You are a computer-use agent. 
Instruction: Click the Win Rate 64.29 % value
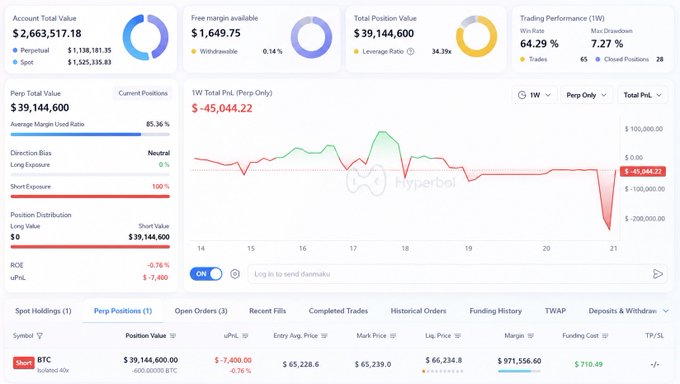(x=539, y=44)
